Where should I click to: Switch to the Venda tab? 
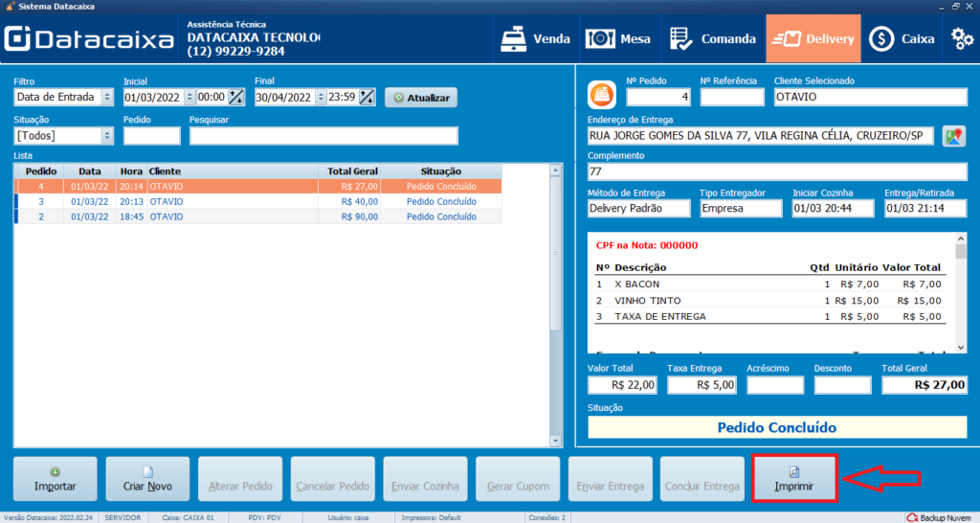click(x=536, y=39)
